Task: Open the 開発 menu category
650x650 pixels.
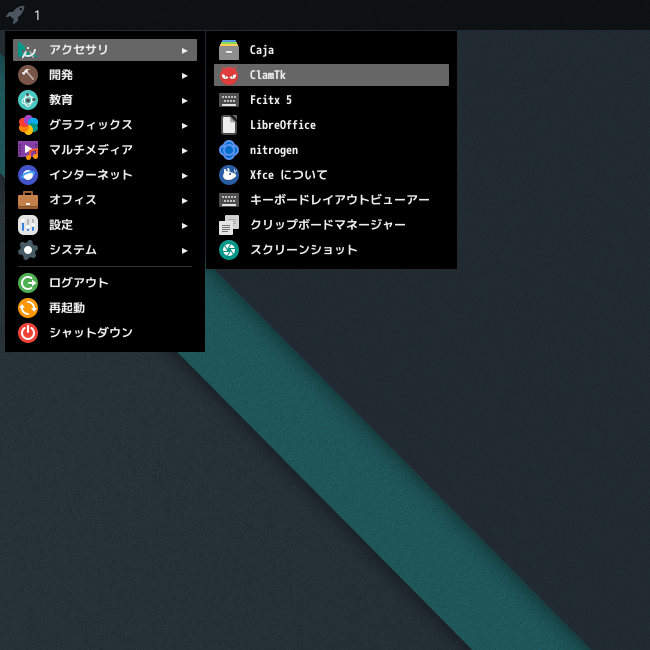Action: point(105,75)
